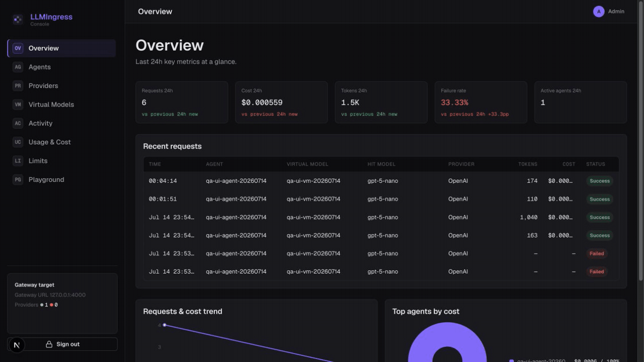Click the AC badge icon beside Activity
Screen dimensions: 644x362
[18, 123]
